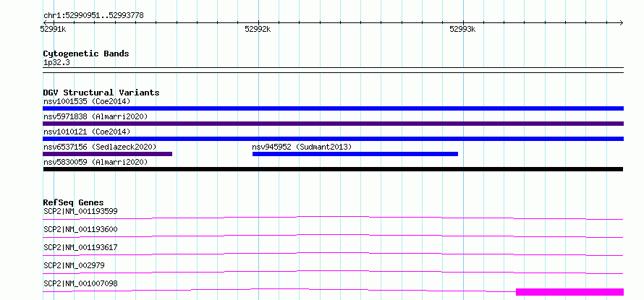Click the NM_001193600 intron line
Screen dimensions: 644x300
click(x=333, y=235)
